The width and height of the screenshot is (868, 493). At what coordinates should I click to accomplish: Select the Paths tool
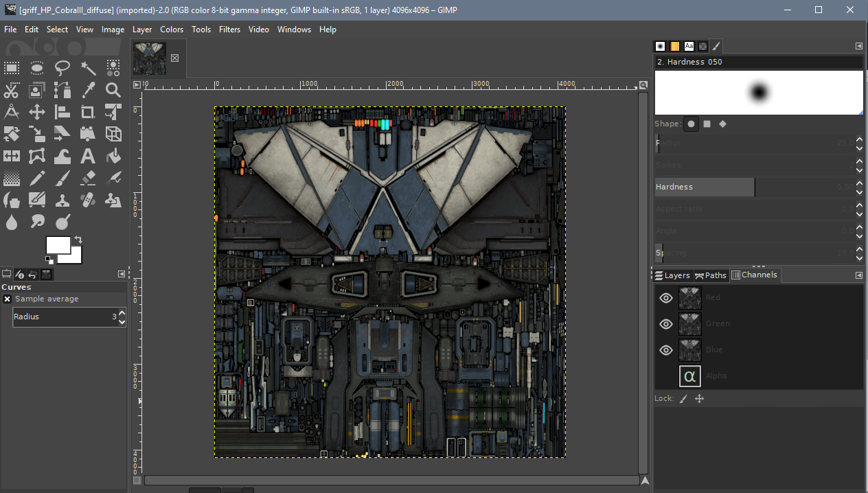tap(62, 90)
